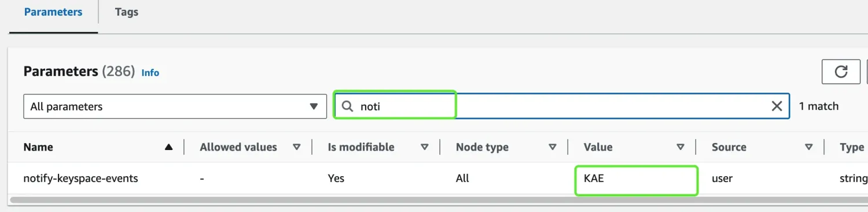This screenshot has width=868, height=212.
Task: Click the magnifier search icon
Action: (x=347, y=106)
